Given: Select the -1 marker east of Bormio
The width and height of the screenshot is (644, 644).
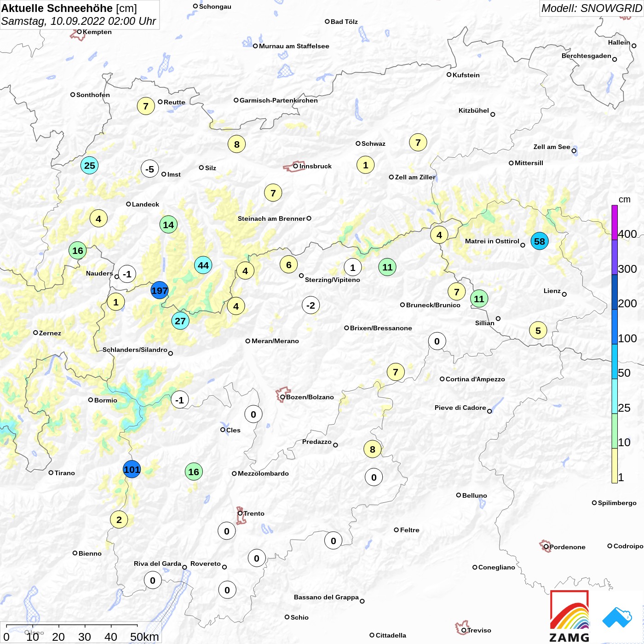Looking at the screenshot, I should tap(180, 400).
